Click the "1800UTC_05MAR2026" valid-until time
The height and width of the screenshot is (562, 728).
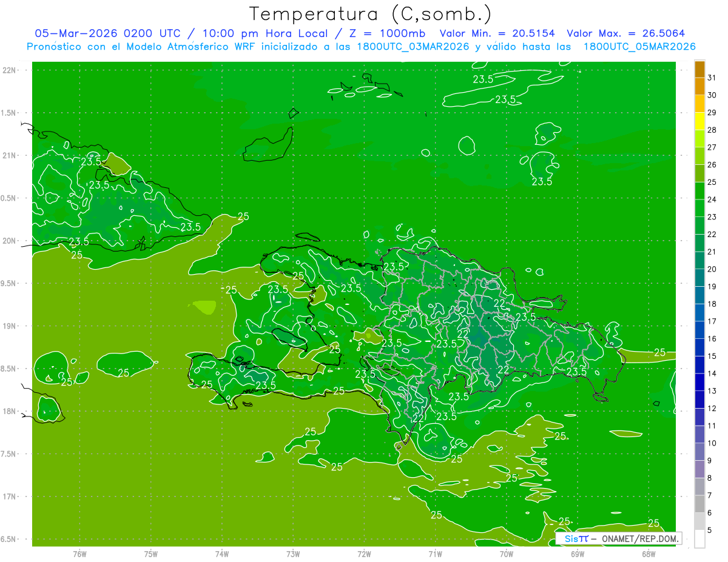click(639, 47)
